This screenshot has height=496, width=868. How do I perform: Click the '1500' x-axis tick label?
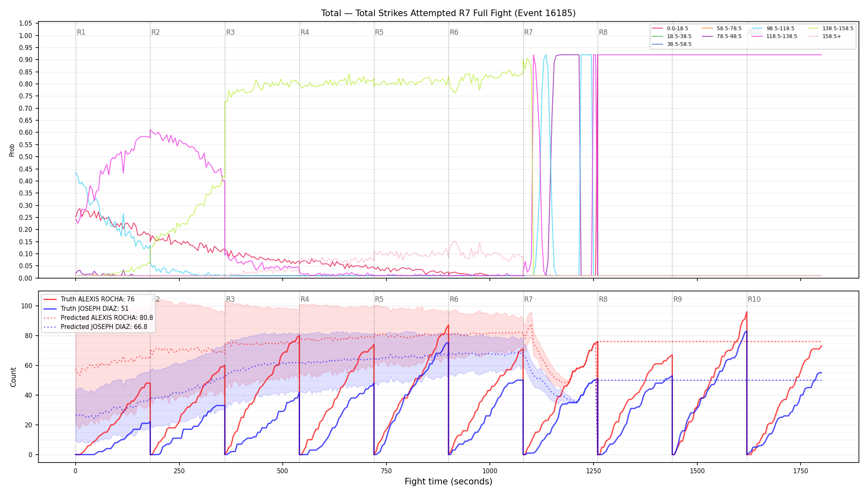point(697,471)
